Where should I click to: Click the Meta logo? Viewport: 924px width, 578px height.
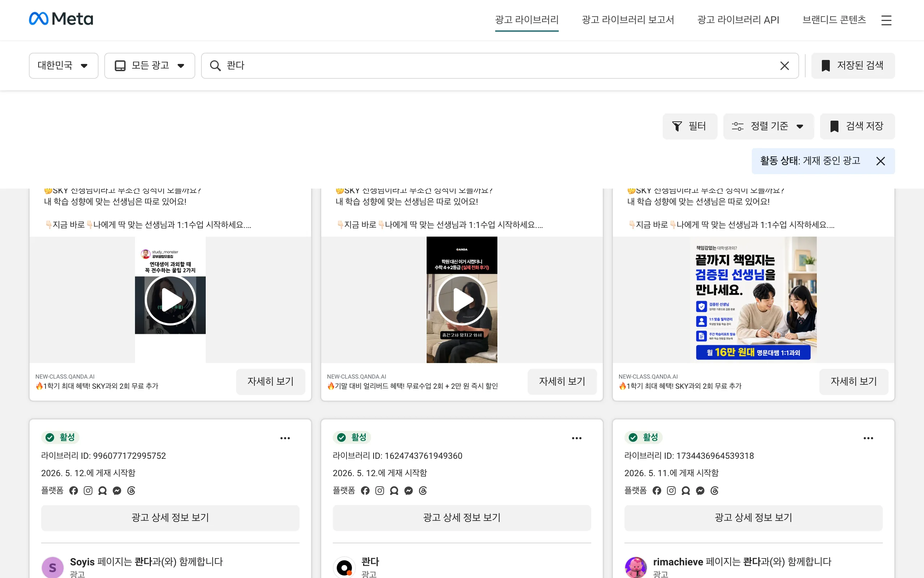click(x=61, y=19)
